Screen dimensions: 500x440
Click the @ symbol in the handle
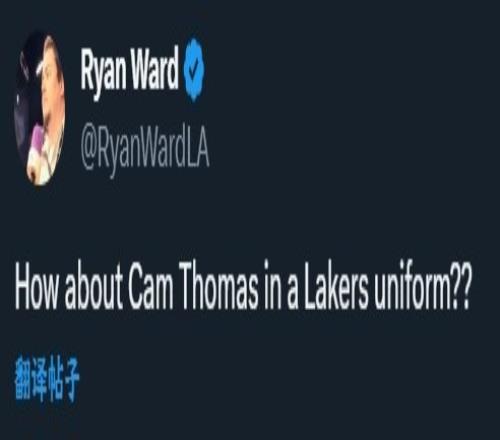point(88,151)
